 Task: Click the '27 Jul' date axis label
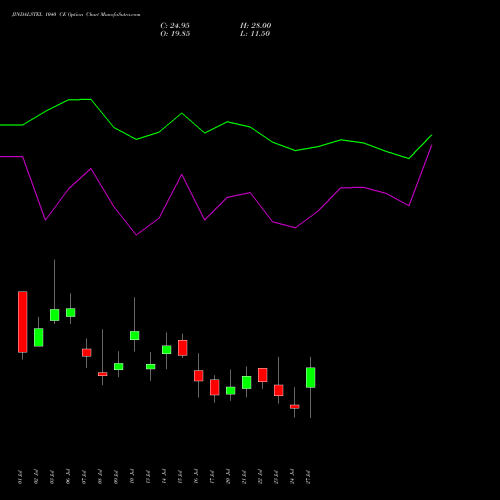[x=308, y=477]
